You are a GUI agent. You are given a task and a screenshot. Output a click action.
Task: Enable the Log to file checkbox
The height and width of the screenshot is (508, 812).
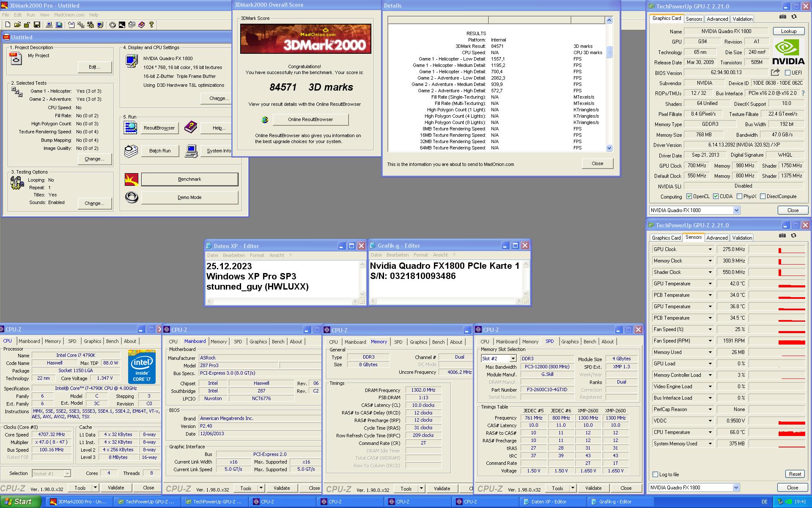coord(655,475)
